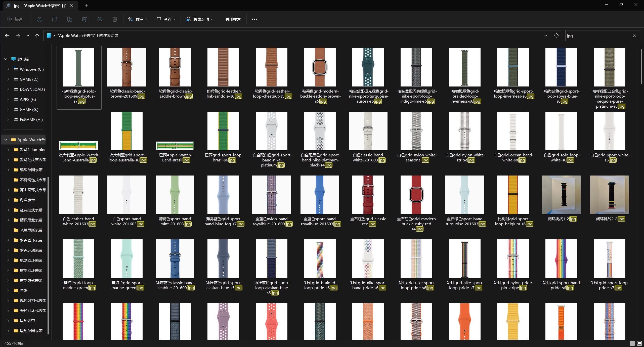Expand the Windows (C:) drive node
The width and height of the screenshot is (644, 347).
point(8,69)
